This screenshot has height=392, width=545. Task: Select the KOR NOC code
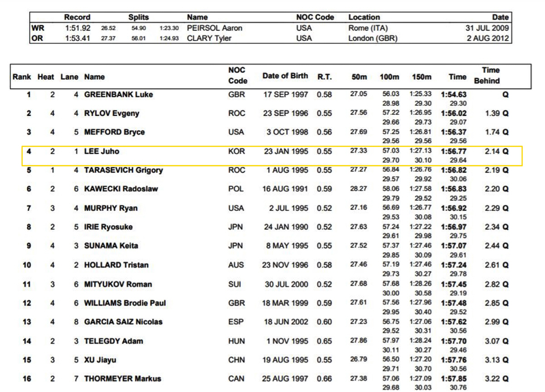point(236,152)
